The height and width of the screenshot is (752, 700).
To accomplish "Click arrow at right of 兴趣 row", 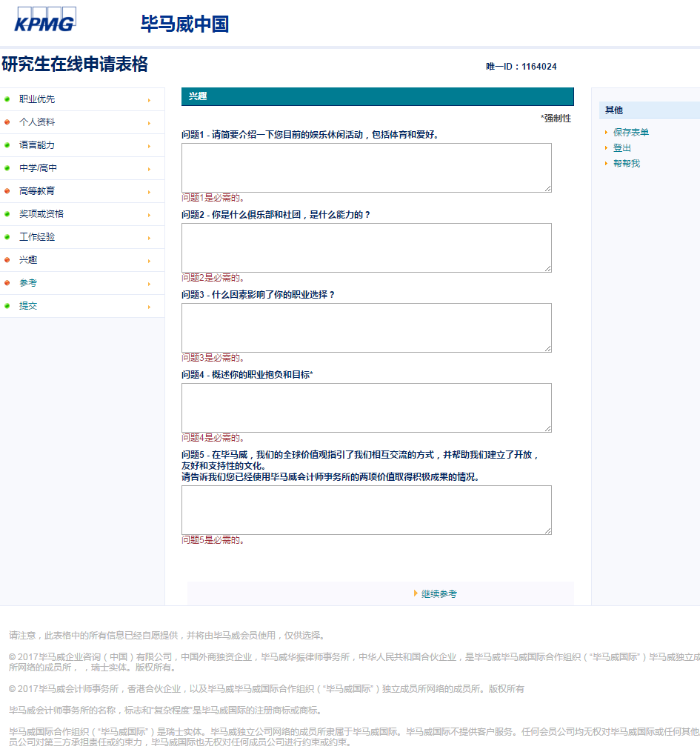I will (x=149, y=262).
